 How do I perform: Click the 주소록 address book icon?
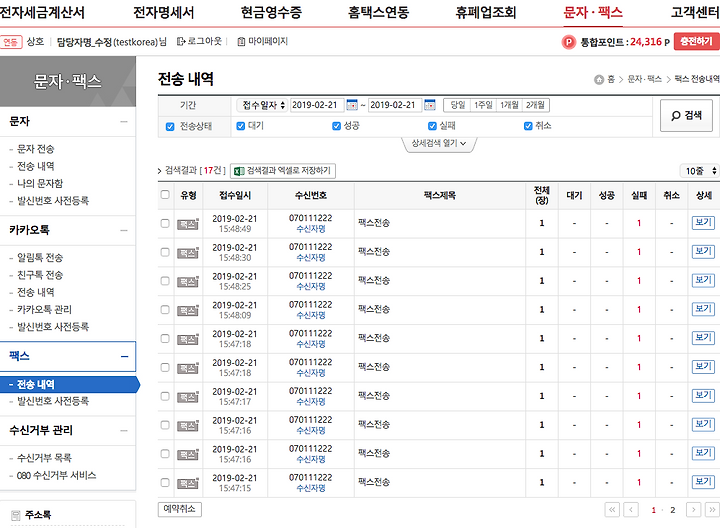tap(16, 515)
